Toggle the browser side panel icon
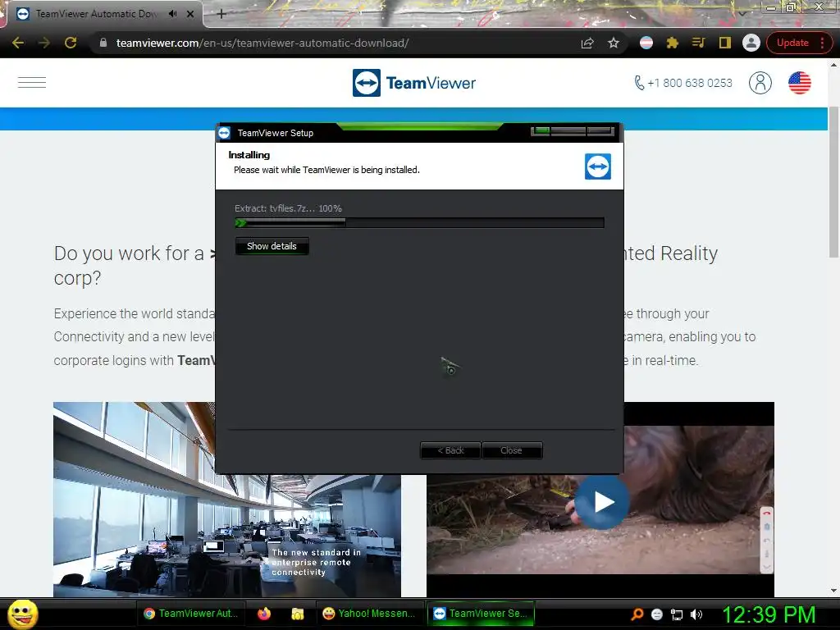This screenshot has height=630, width=840. pyautogui.click(x=725, y=43)
